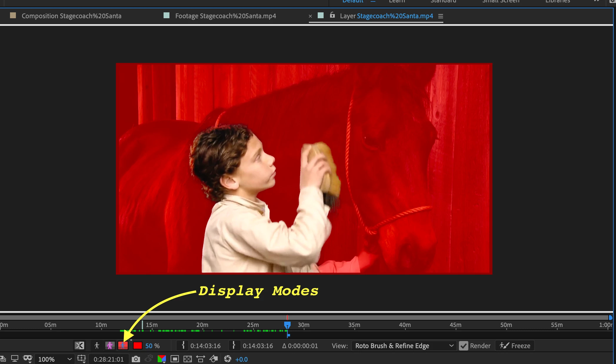This screenshot has height=364, width=616.
Task: Open the View Roto Brush dropdown
Action: 404,346
